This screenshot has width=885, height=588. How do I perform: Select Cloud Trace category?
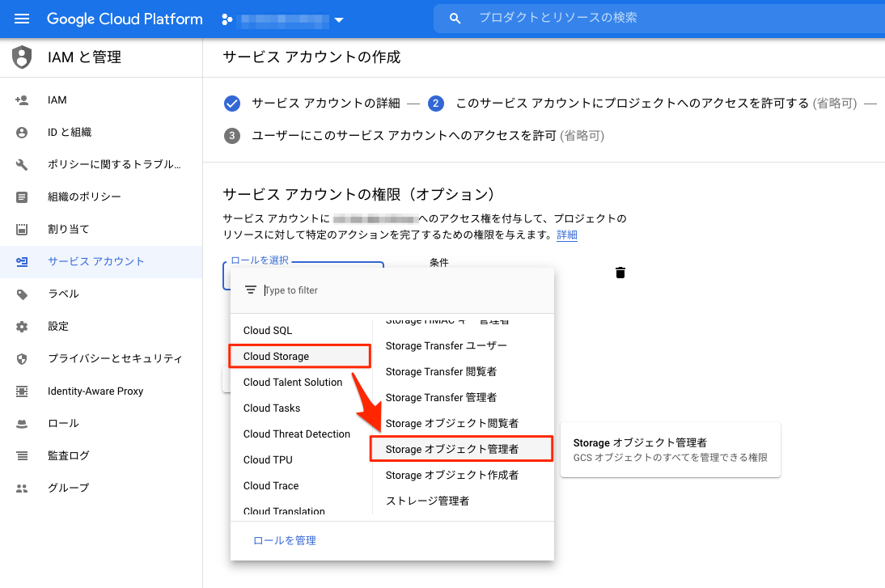point(301,486)
